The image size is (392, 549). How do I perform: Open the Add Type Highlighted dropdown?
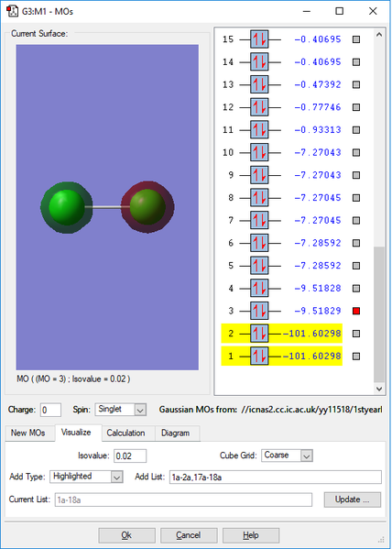(86, 477)
